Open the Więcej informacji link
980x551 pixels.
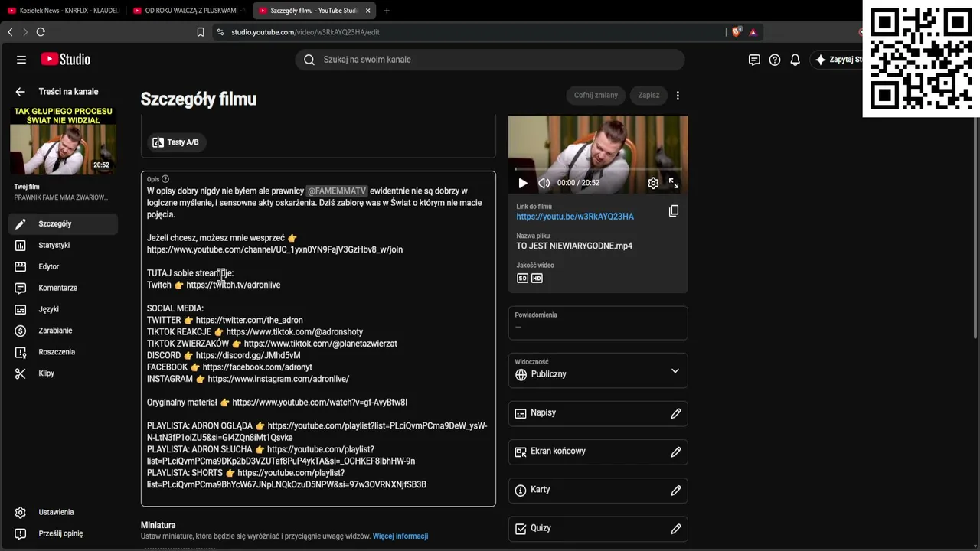tap(400, 536)
